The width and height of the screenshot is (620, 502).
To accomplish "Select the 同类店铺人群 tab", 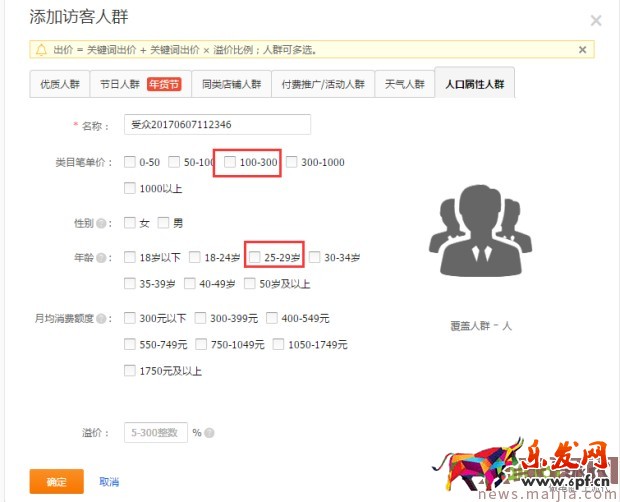I will 231,84.
